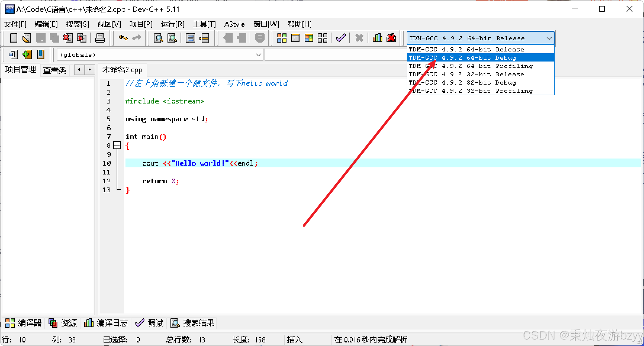
Task: Select TDM-GCC 4.9.2 64-bit Debug option
Action: point(480,58)
